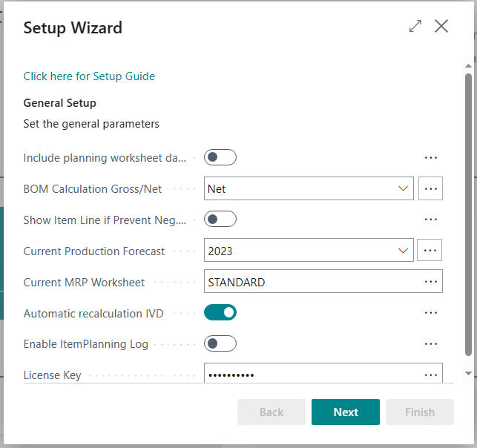Turn on Show Item Line if Prevent Negative toggle
Screen dimensions: 477x448
click(x=220, y=220)
